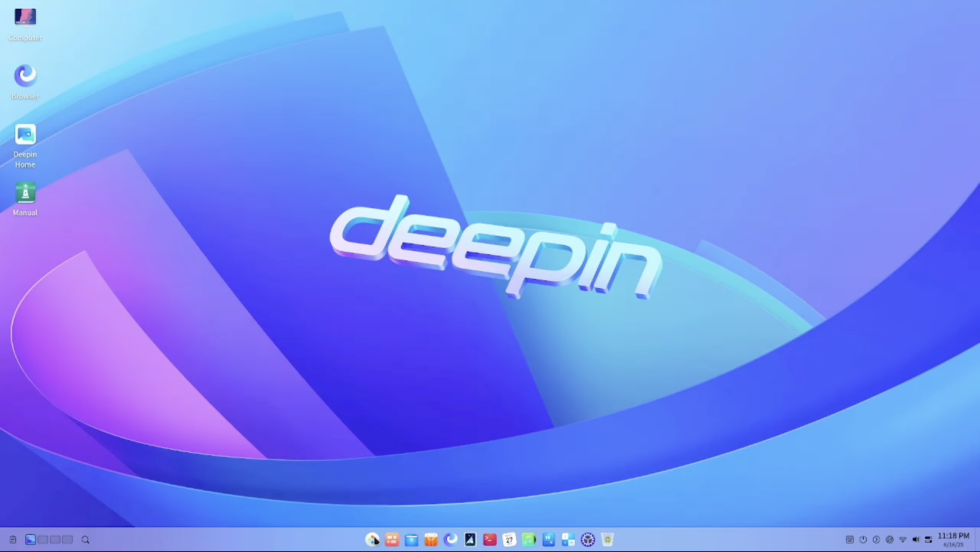The width and height of the screenshot is (980, 552).
Task: Open the calendar dock icon
Action: tap(510, 540)
